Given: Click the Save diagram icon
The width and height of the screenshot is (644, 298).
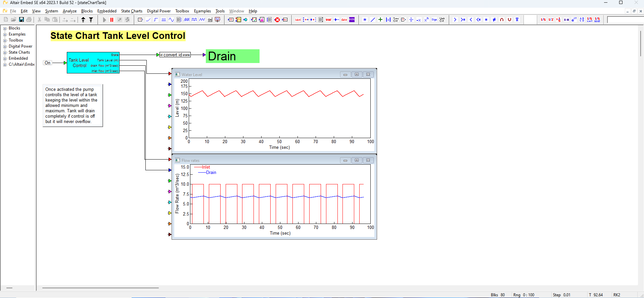Looking at the screenshot, I should pos(21,20).
